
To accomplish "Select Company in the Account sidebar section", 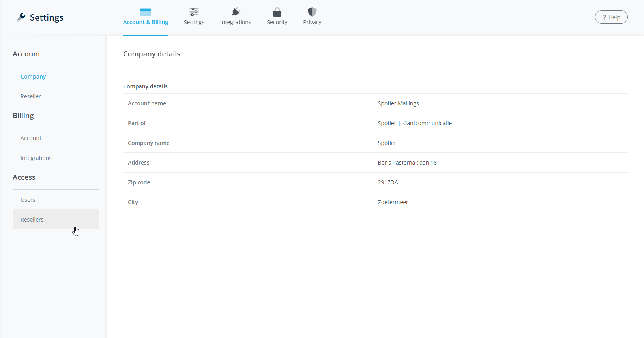I will [x=33, y=77].
